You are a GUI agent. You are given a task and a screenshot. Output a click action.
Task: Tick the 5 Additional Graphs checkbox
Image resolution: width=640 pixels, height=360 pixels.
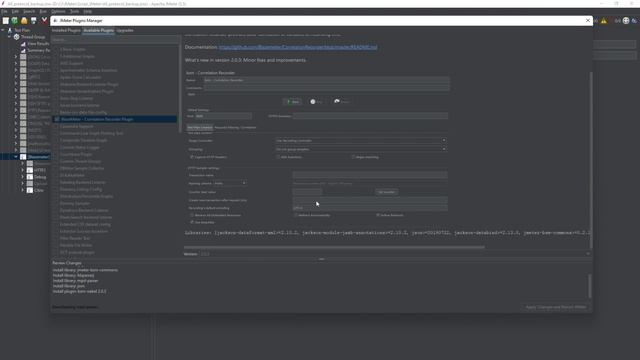(x=57, y=56)
